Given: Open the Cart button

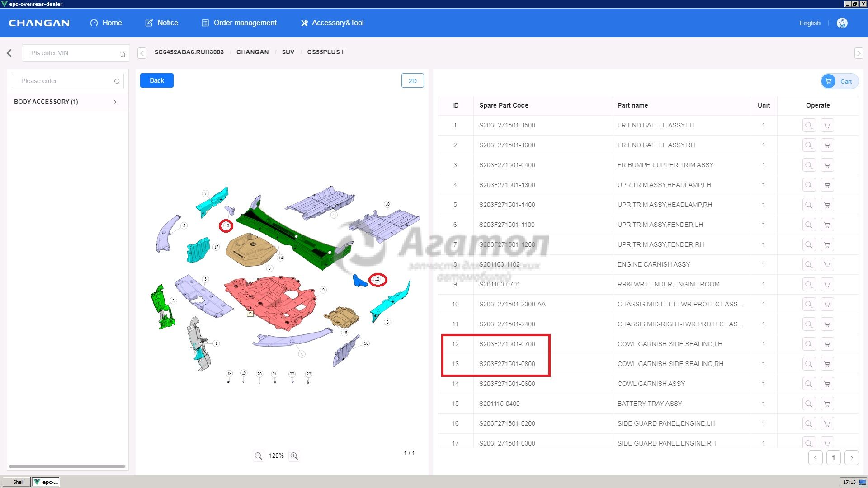Looking at the screenshot, I should coord(840,81).
